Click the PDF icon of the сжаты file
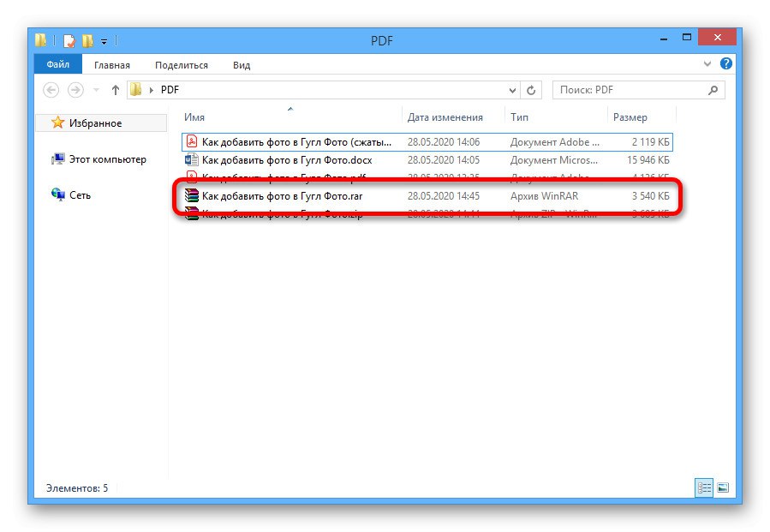 (192, 142)
